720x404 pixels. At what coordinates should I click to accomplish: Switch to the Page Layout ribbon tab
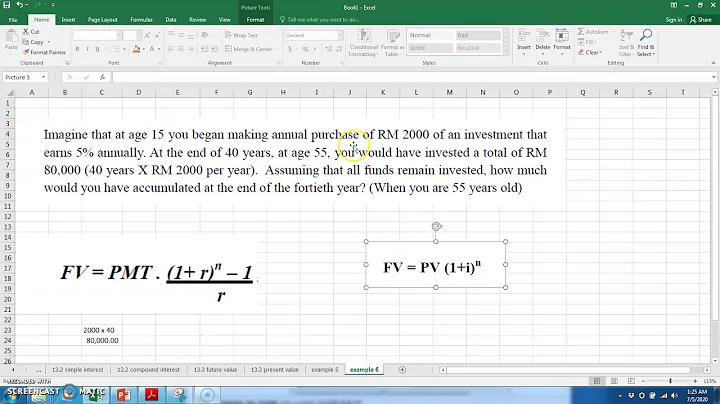click(102, 20)
